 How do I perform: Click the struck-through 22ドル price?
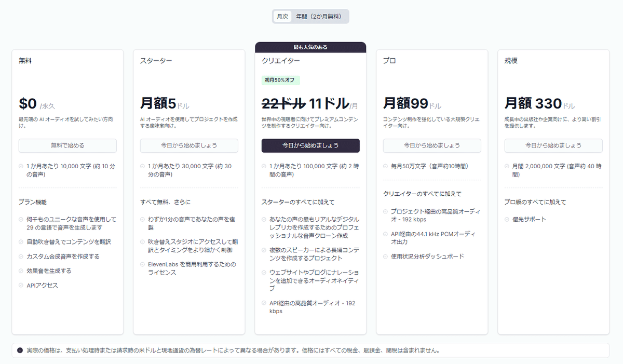(283, 103)
